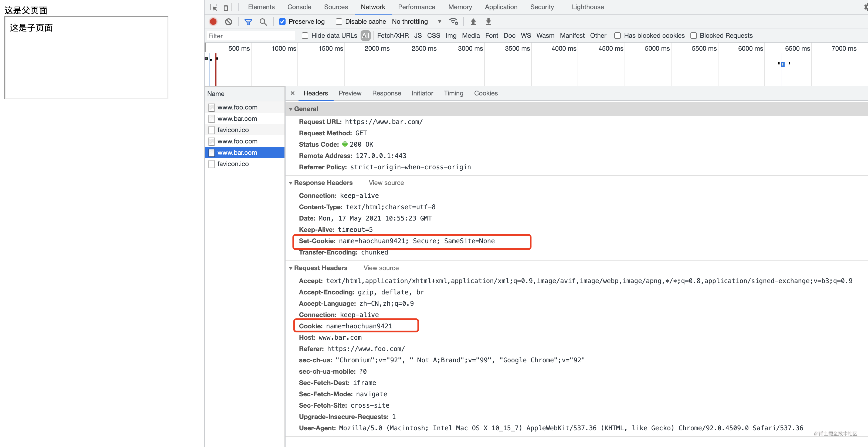Click the file icon of the first favicon.ico row

(x=212, y=130)
